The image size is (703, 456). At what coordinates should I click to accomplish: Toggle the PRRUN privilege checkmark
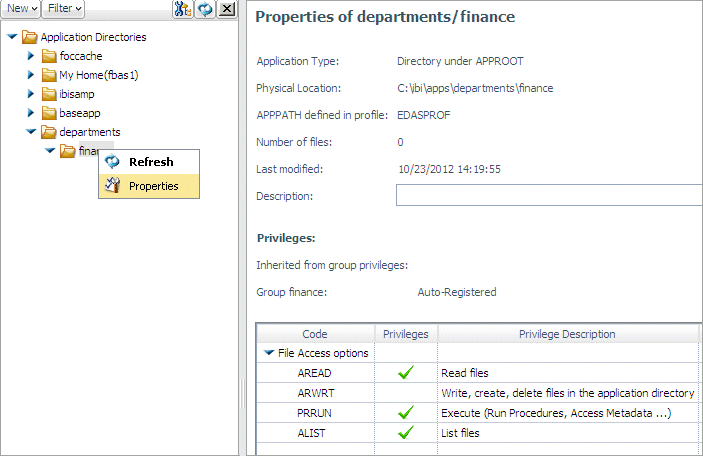pos(406,413)
